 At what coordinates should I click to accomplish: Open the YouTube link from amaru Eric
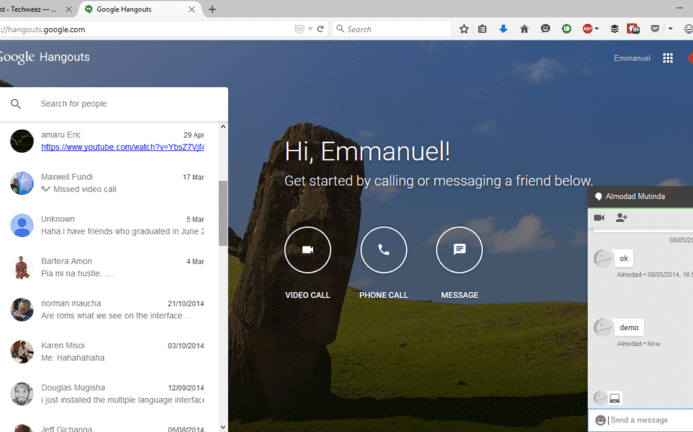point(122,147)
